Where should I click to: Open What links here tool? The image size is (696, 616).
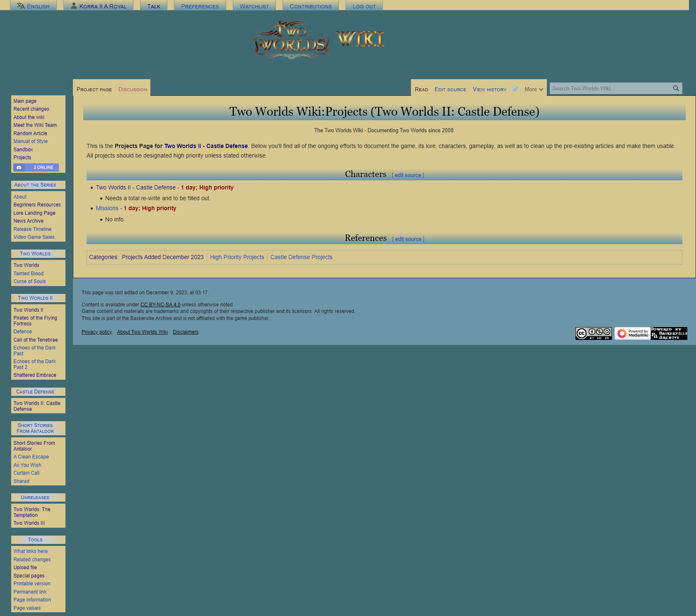(30, 551)
